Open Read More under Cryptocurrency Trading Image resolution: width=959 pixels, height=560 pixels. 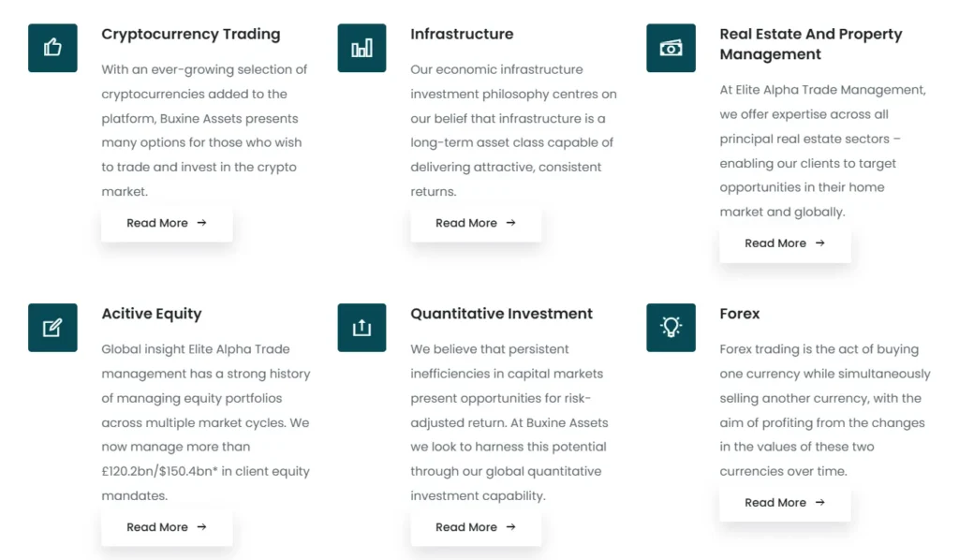coord(167,224)
